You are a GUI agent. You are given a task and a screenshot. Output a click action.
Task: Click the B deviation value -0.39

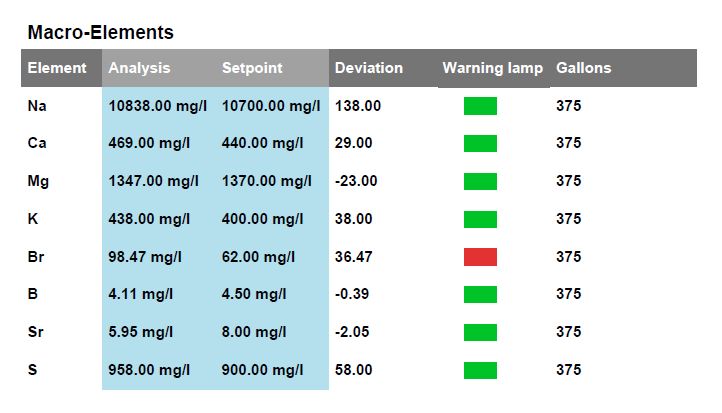tap(352, 294)
